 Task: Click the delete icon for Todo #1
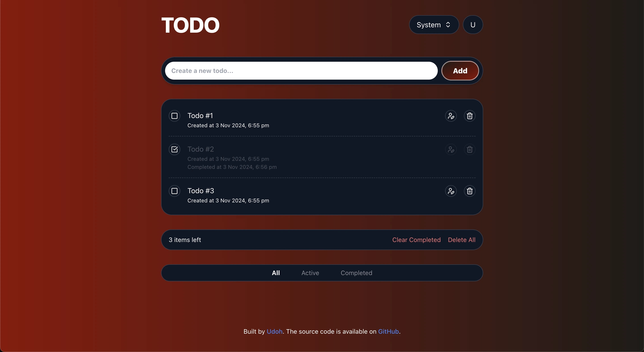point(469,116)
